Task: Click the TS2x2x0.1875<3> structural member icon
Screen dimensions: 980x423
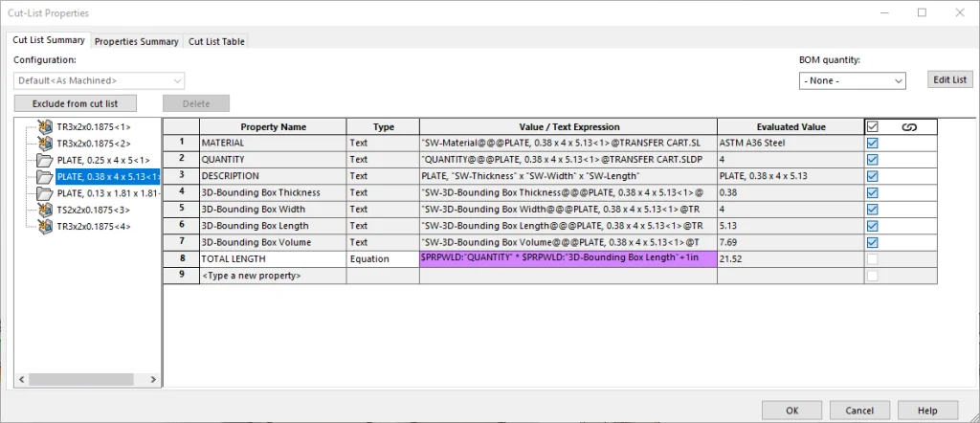Action: tap(45, 210)
